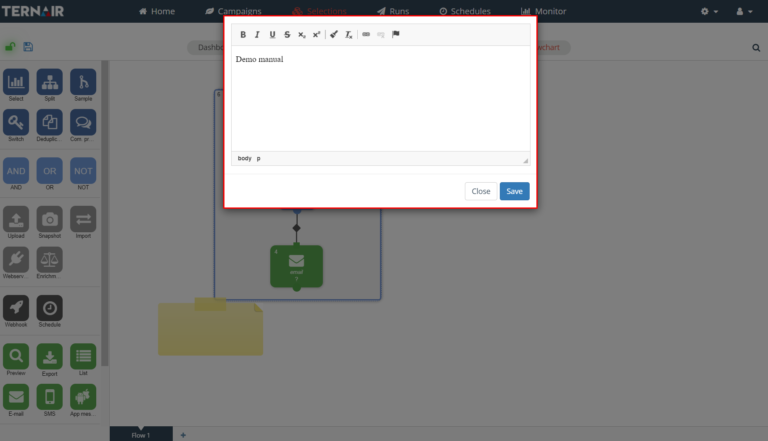Insert a link with the link icon
Screen dimensions: 768x441
366,34
